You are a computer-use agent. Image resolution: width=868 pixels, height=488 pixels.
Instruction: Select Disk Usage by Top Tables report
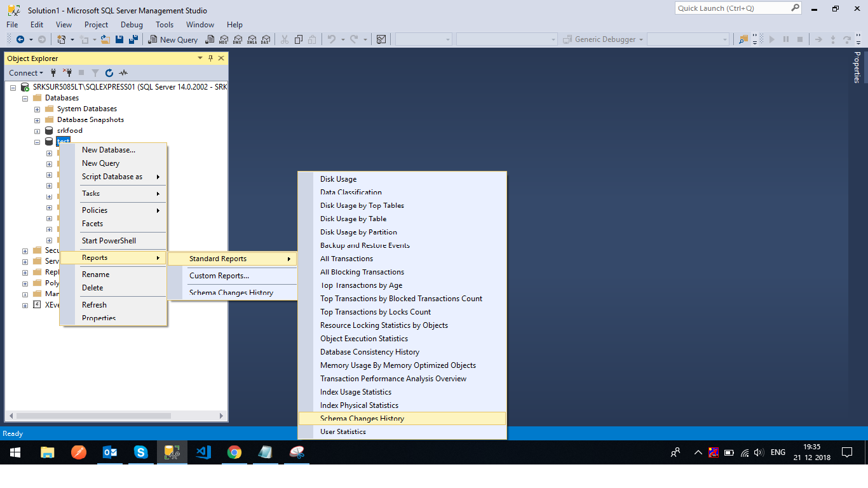pos(362,205)
